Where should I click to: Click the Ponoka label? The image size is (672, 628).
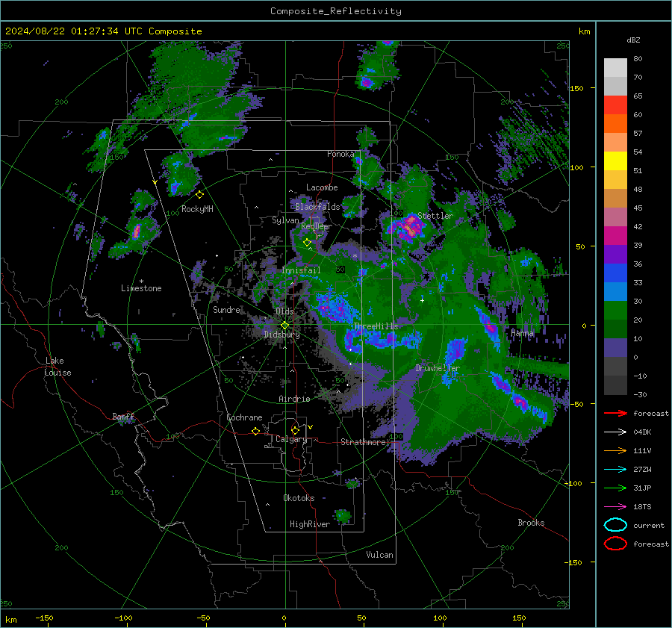pyautogui.click(x=340, y=155)
